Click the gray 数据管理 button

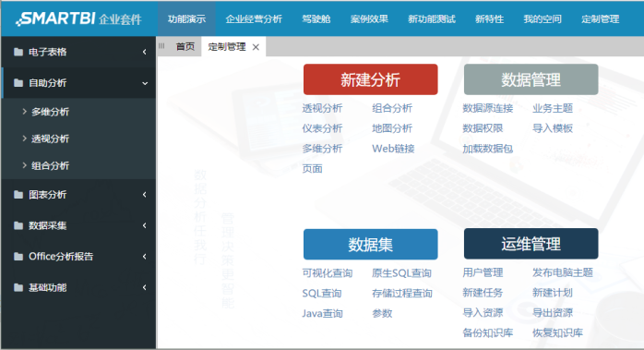tap(531, 79)
